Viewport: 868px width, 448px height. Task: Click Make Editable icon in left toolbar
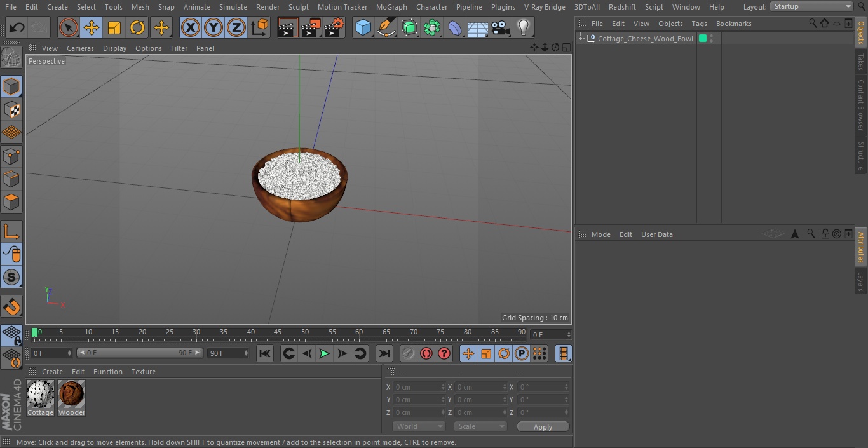click(11, 57)
